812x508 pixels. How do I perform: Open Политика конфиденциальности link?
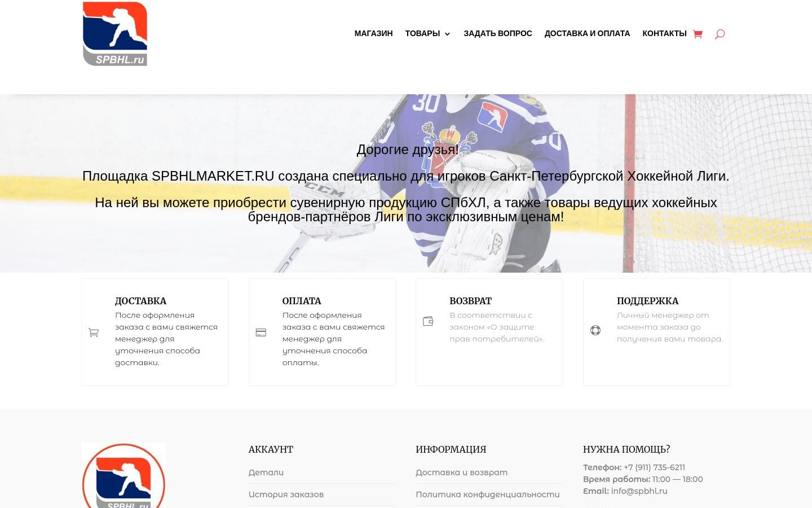488,494
